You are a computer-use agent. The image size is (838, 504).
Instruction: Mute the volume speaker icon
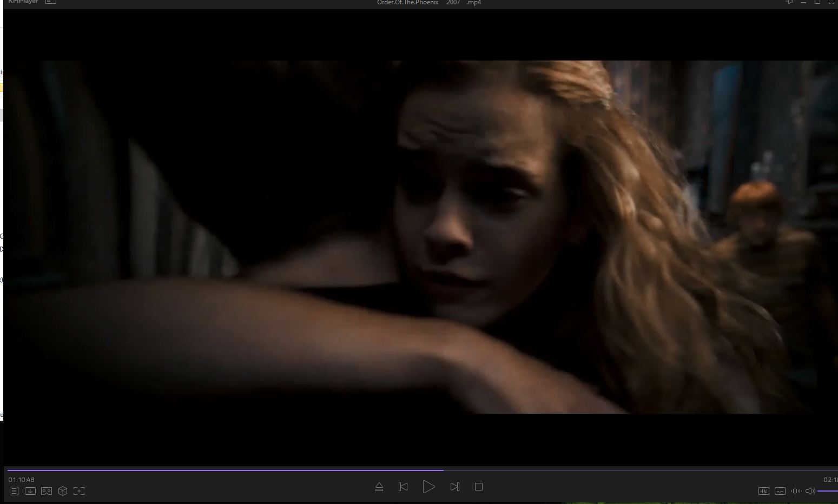[810, 491]
